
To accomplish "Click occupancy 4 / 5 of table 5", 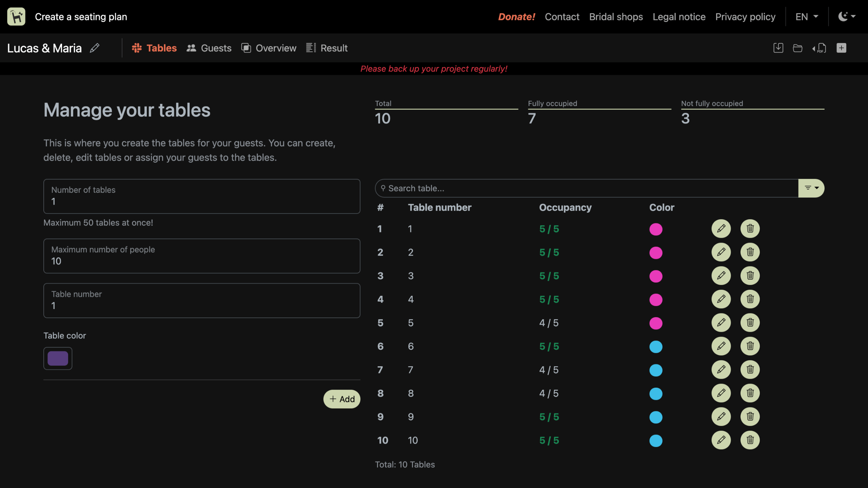I will click(x=549, y=323).
